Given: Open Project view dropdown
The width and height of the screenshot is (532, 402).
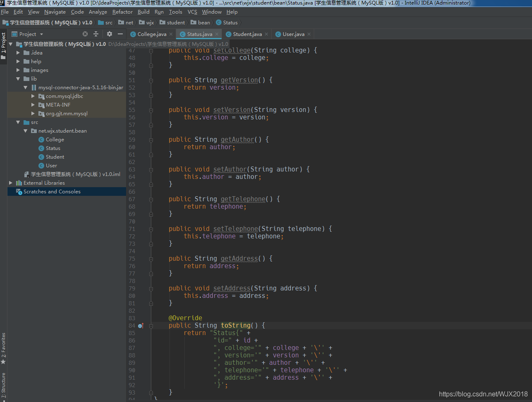Looking at the screenshot, I should coord(27,34).
